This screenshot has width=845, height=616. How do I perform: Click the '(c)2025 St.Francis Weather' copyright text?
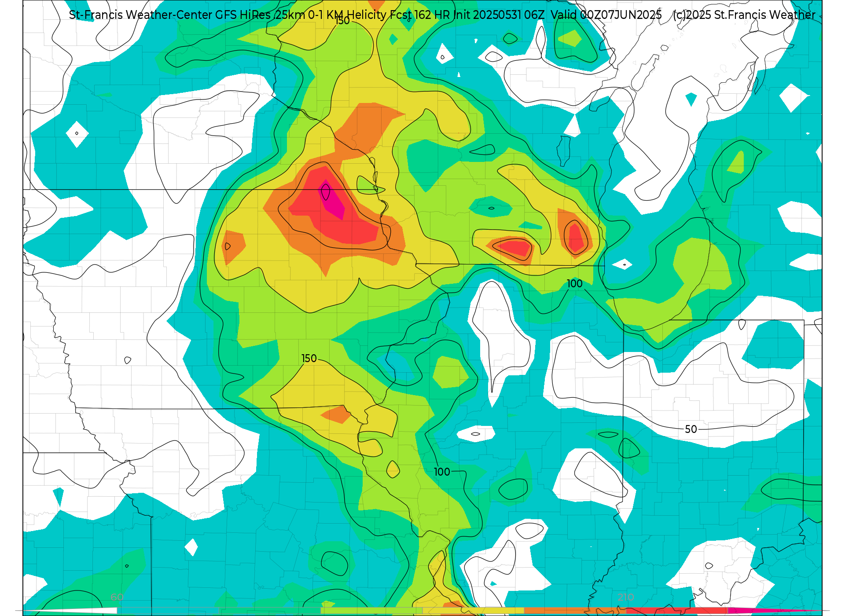pyautogui.click(x=744, y=15)
